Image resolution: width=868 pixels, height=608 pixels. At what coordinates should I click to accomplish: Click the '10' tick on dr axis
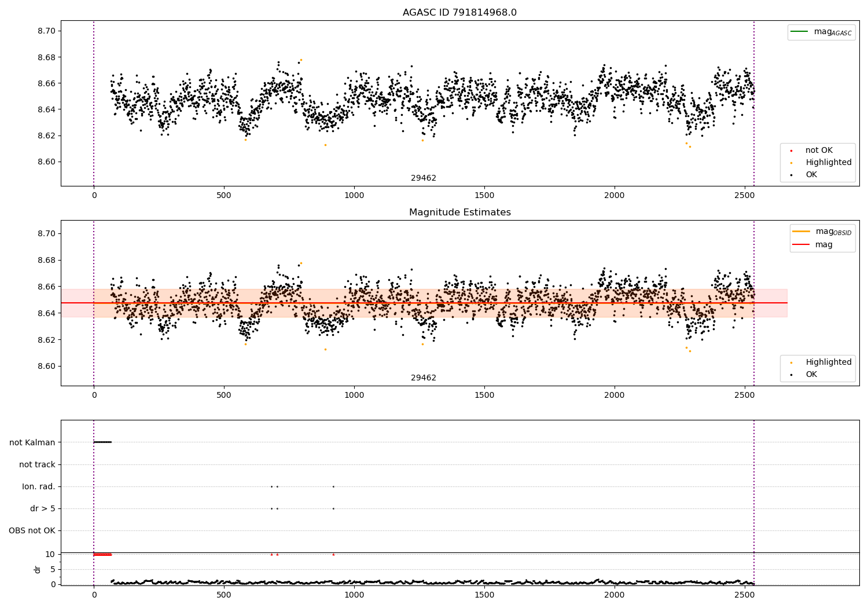point(50,555)
